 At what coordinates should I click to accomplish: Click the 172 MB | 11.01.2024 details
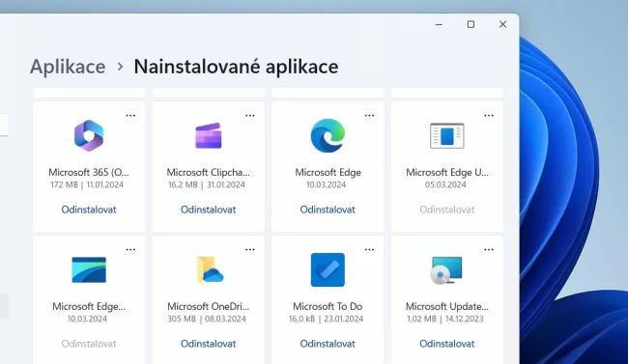(x=87, y=184)
